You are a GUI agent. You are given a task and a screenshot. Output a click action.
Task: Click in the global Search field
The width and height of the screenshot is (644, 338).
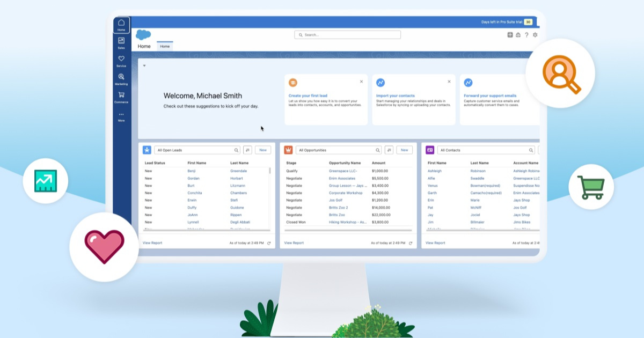pos(348,35)
